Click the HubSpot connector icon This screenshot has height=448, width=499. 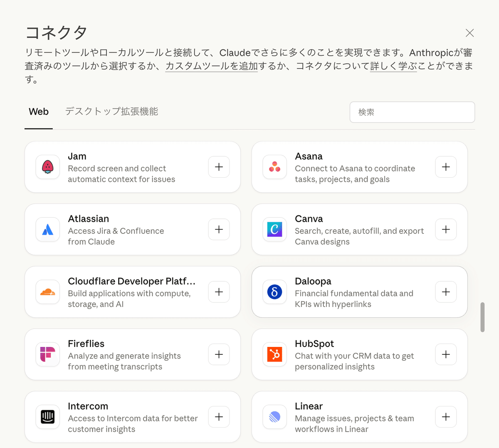click(x=274, y=354)
